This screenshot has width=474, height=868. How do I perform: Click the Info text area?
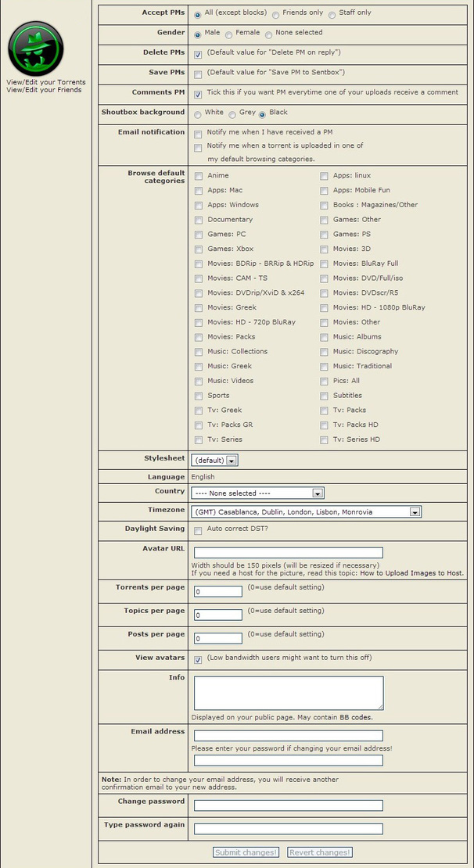tap(289, 693)
